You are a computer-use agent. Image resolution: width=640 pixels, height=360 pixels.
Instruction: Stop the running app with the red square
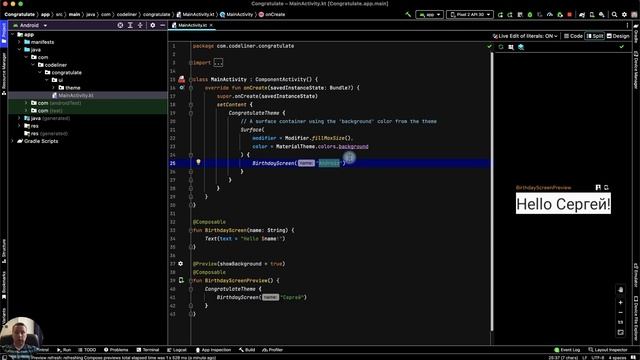click(570, 14)
